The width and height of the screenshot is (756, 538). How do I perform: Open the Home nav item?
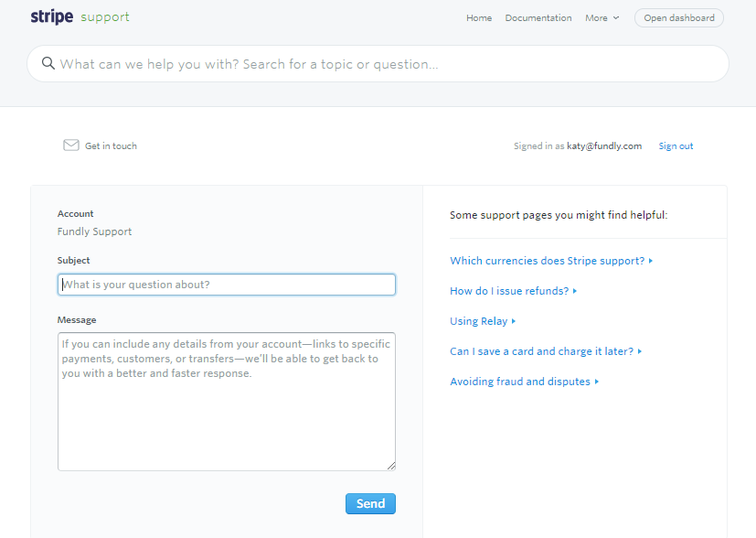(x=479, y=18)
